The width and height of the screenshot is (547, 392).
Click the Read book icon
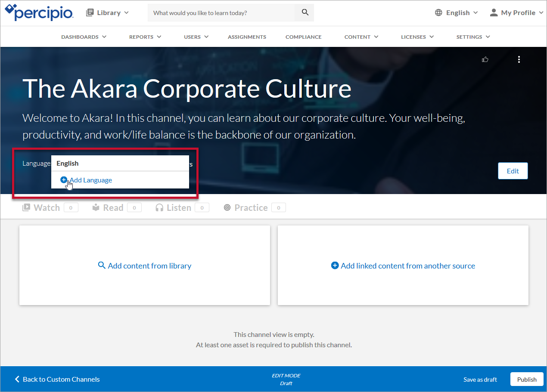[96, 208]
